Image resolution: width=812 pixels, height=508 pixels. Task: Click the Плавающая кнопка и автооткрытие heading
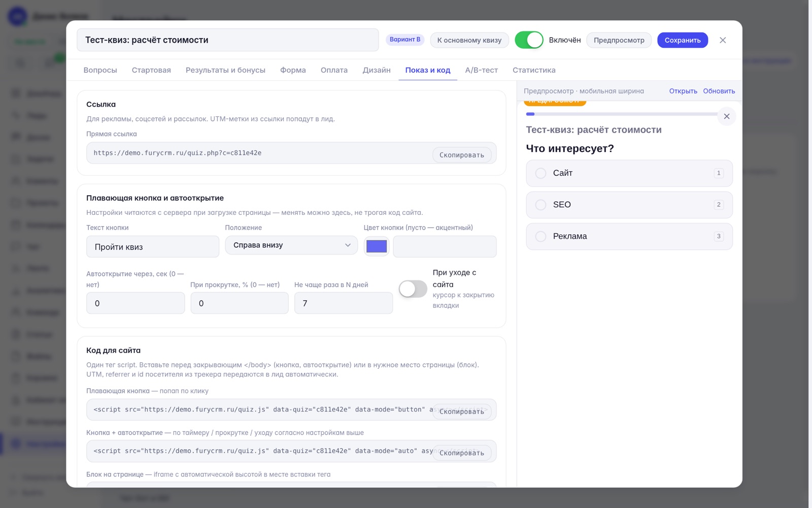point(155,198)
